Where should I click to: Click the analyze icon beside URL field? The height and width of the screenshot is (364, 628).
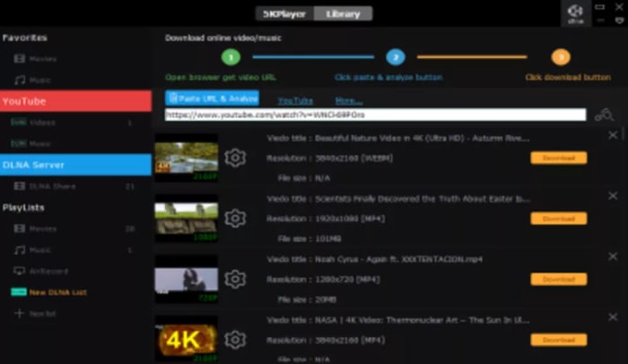pos(604,115)
